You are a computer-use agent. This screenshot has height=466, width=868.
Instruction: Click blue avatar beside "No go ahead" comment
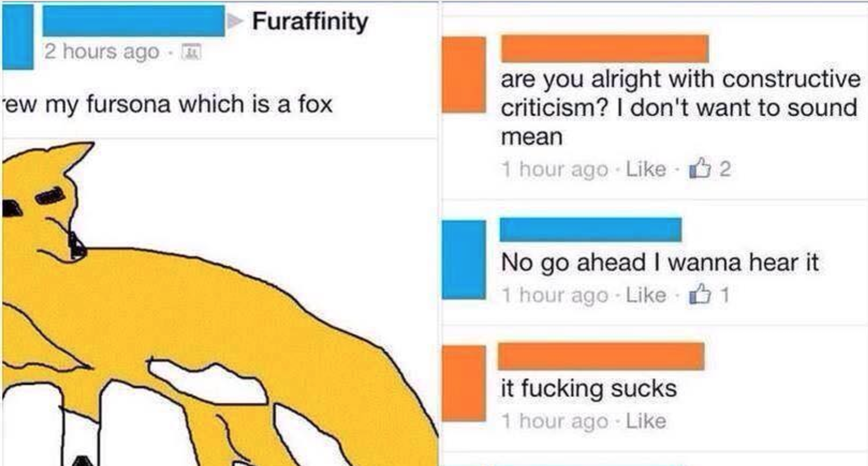tap(464, 260)
